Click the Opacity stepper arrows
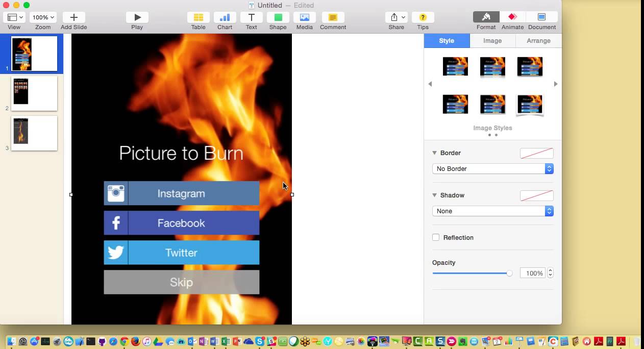 click(x=550, y=273)
